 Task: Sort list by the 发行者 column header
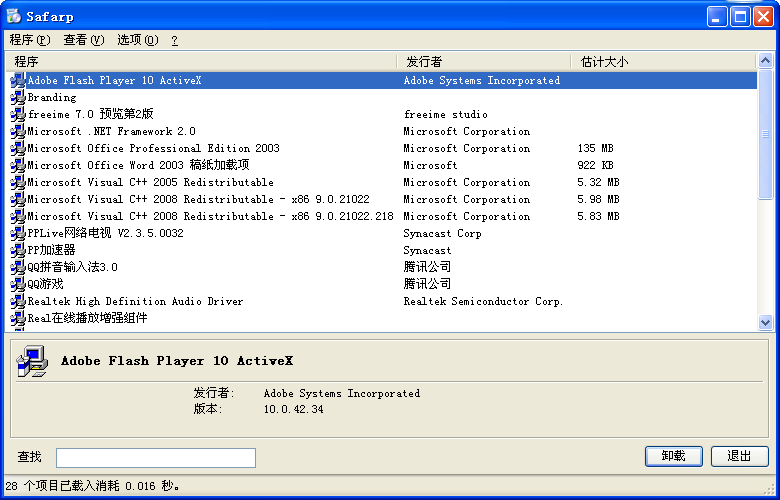coord(483,62)
